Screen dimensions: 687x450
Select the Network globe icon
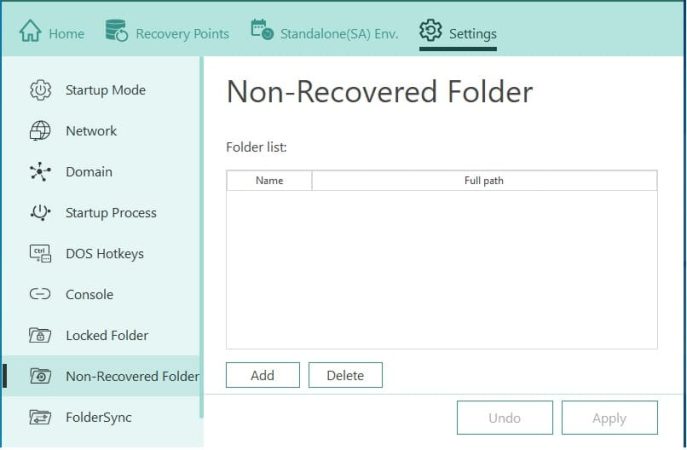40,131
